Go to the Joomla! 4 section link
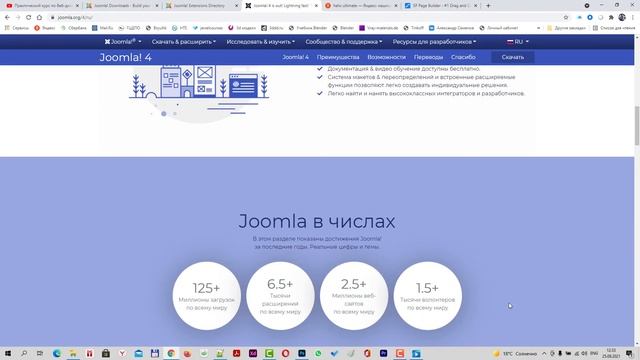Viewport: 640px width, 360px height. (296, 57)
